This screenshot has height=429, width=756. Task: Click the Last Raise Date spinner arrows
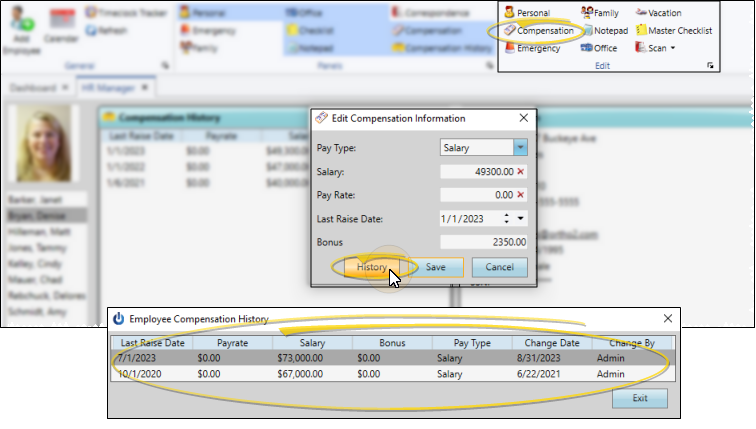pos(507,219)
